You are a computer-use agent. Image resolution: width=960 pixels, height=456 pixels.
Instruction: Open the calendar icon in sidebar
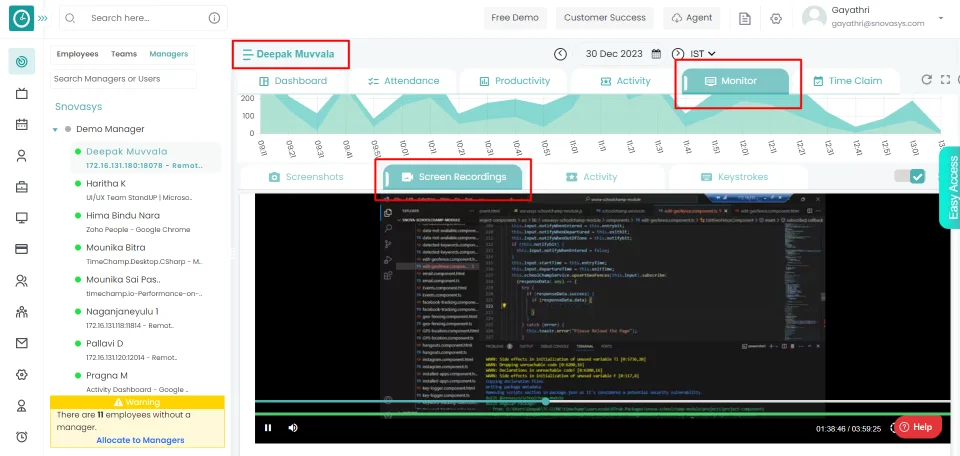21,124
